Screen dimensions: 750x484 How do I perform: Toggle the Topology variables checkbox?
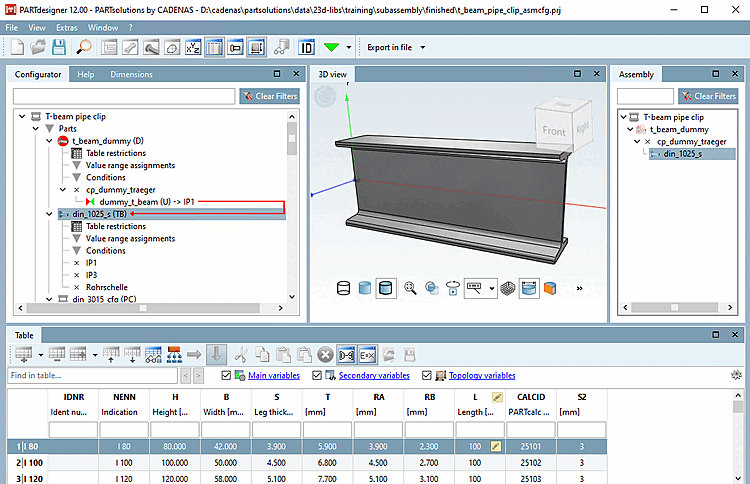(427, 376)
